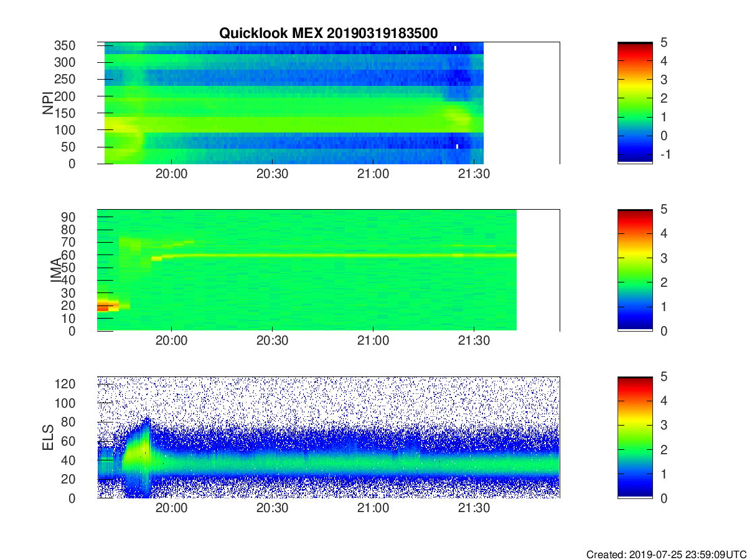Click the ELS panel's 20:30 time tick
747x560 pixels.
click(x=272, y=509)
